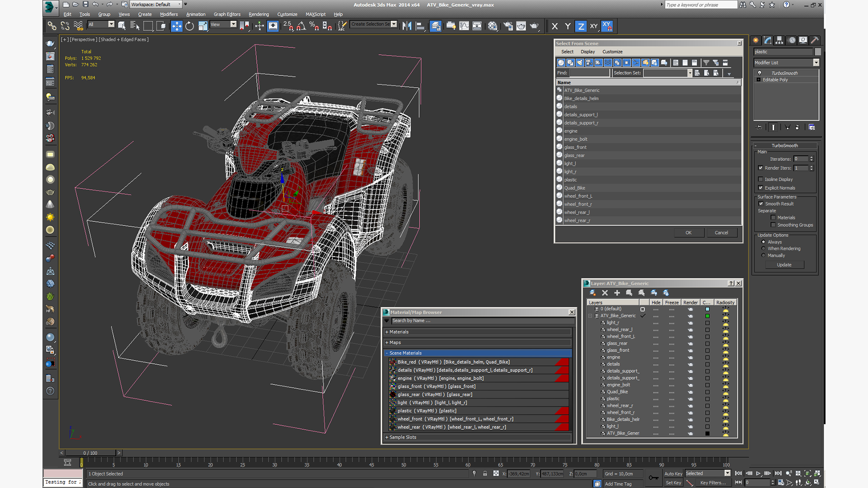Viewport: 868px width, 488px height.
Task: Open Select by Name tool
Action: 135,26
